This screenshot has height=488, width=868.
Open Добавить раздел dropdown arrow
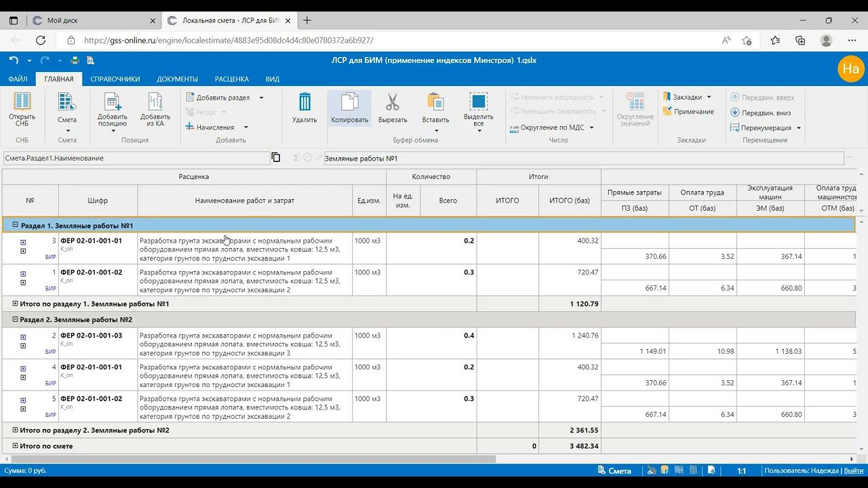click(261, 98)
